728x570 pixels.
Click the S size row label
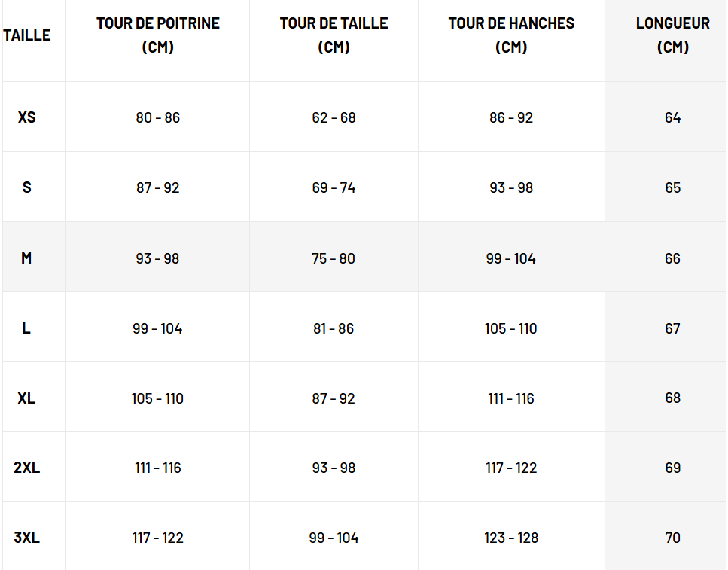coord(27,187)
